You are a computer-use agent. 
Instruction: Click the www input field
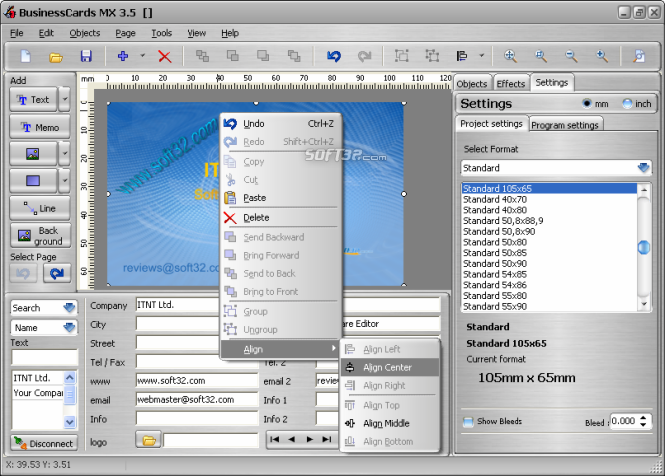tap(197, 381)
